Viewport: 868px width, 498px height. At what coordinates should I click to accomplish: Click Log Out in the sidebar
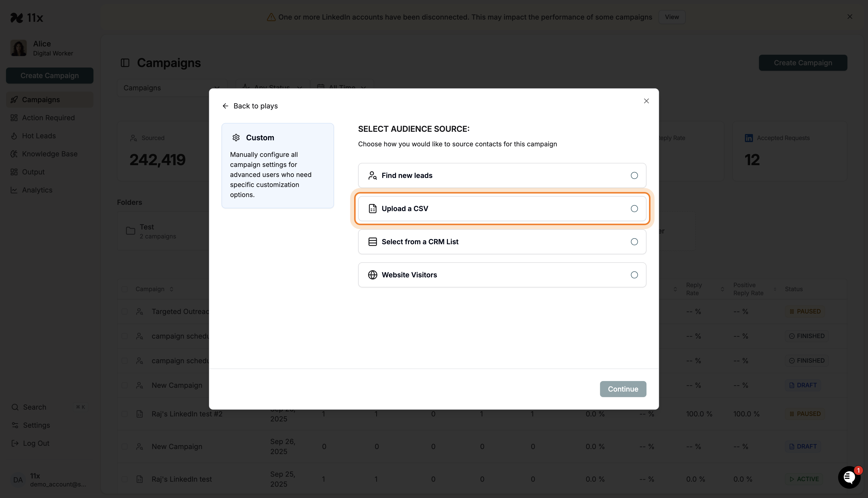pos(36,443)
